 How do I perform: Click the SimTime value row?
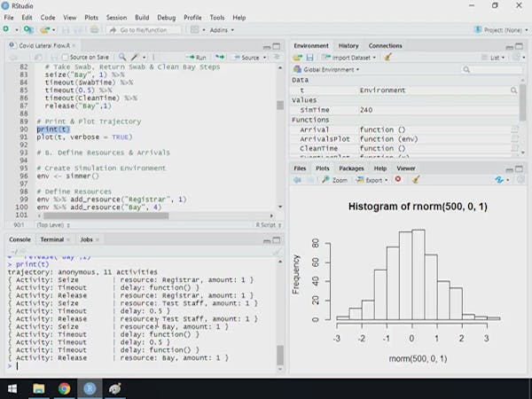pyautogui.click(x=403, y=110)
